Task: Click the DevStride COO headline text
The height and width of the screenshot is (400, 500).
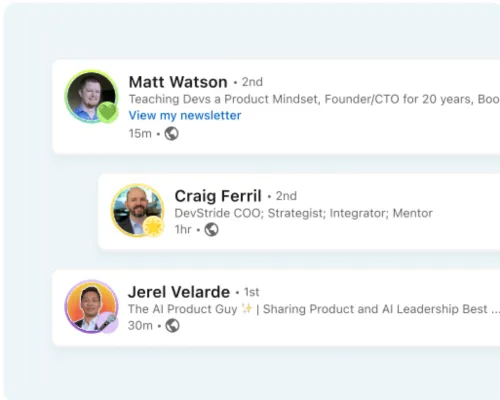Action: tap(303, 213)
